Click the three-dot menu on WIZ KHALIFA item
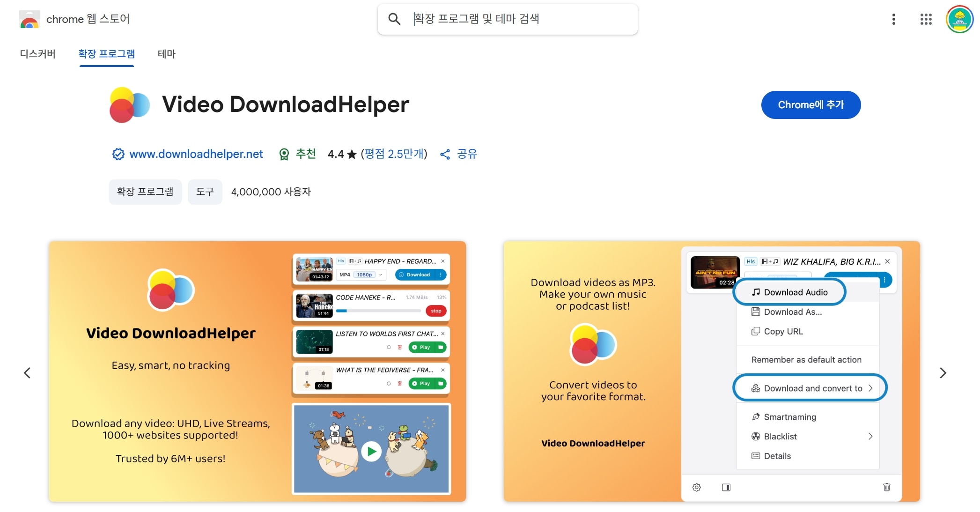 (884, 280)
